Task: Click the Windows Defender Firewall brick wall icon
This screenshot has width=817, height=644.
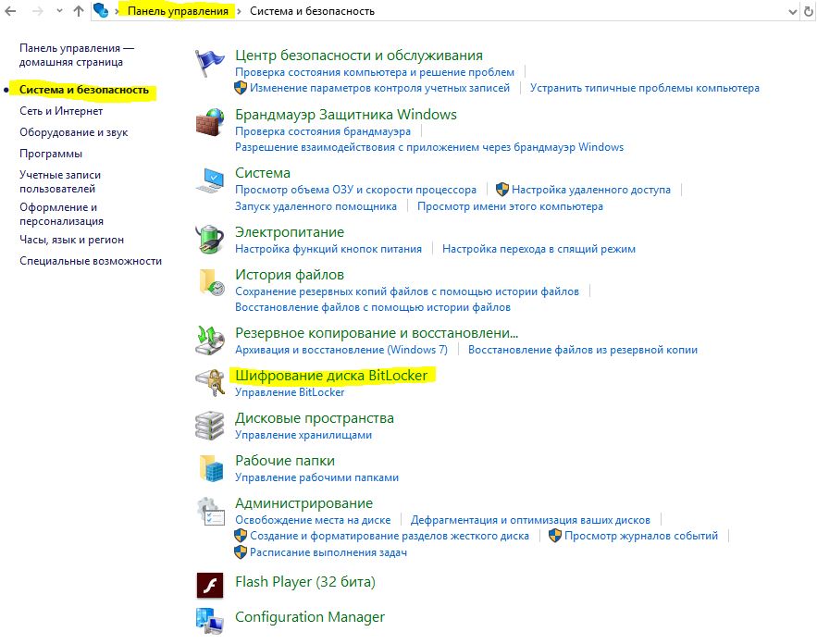Action: tap(209, 122)
